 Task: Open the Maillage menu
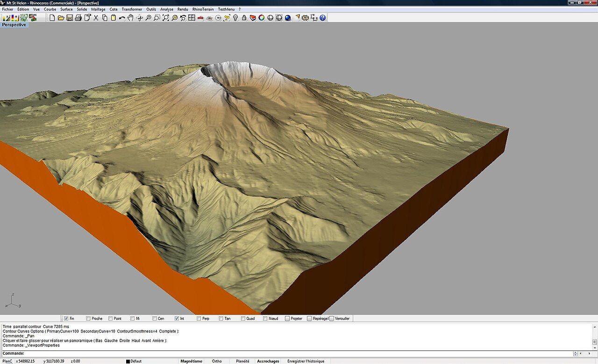(x=98, y=9)
